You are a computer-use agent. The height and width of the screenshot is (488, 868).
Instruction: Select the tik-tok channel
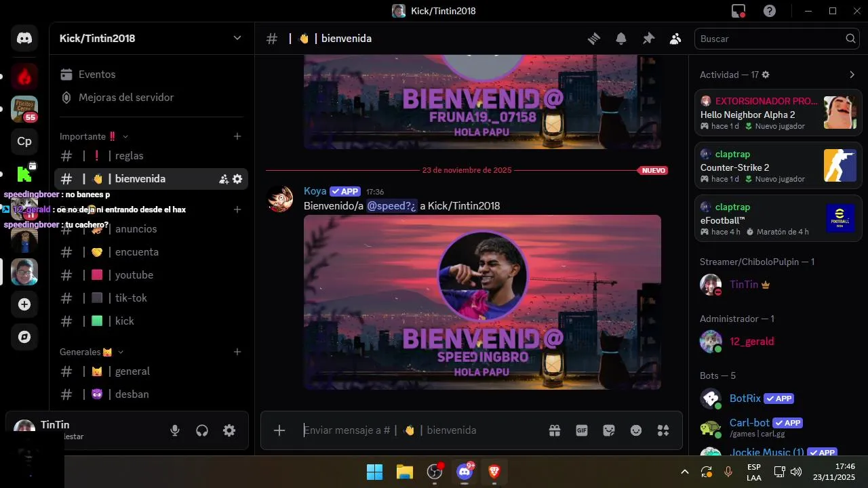tap(151, 298)
